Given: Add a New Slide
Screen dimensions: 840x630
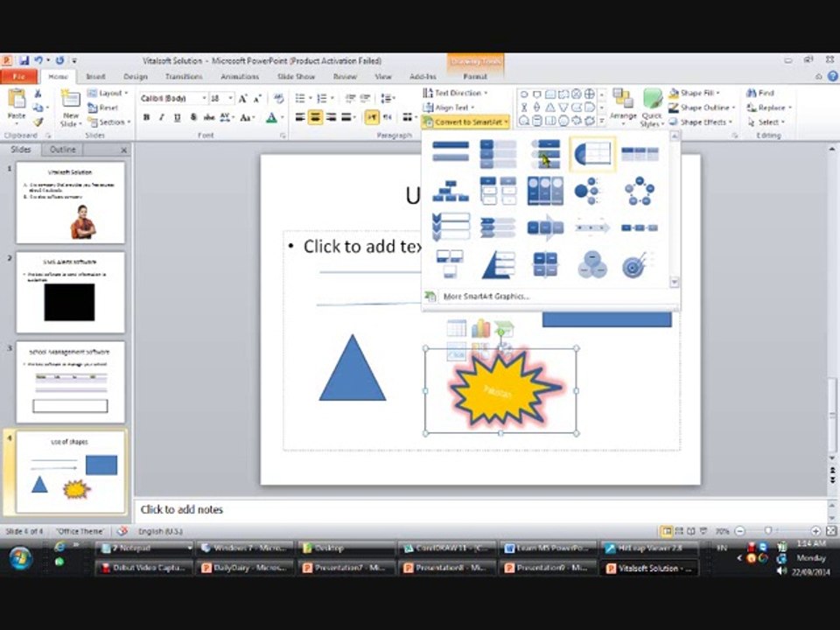Looking at the screenshot, I should click(71, 108).
